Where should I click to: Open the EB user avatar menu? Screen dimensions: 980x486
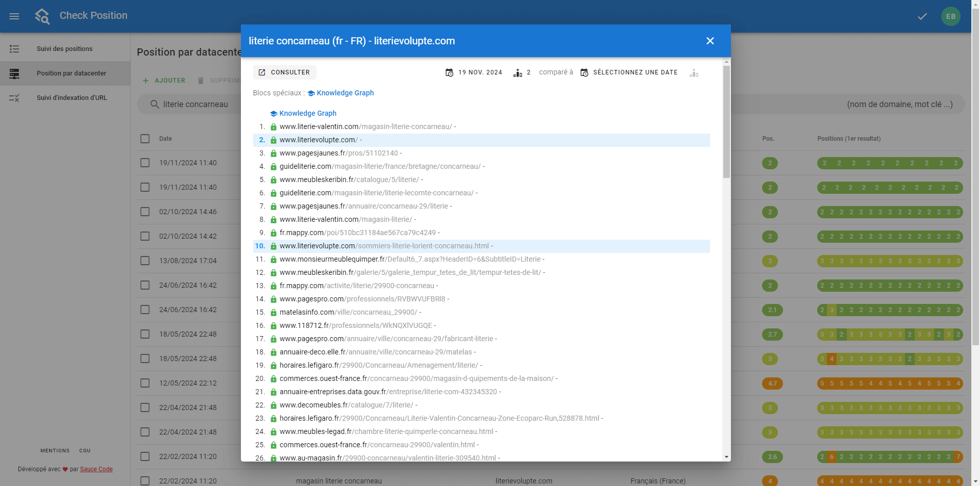point(951,16)
